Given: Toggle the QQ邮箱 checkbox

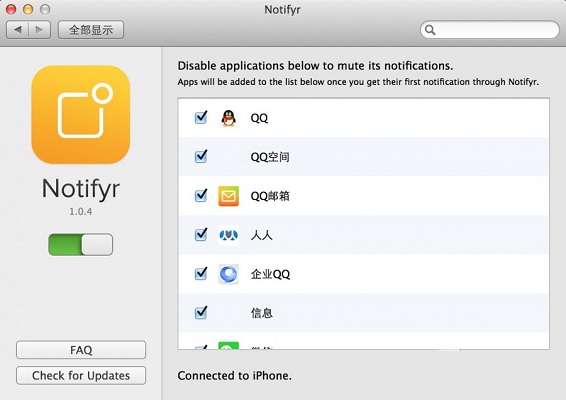Looking at the screenshot, I should 201,195.
